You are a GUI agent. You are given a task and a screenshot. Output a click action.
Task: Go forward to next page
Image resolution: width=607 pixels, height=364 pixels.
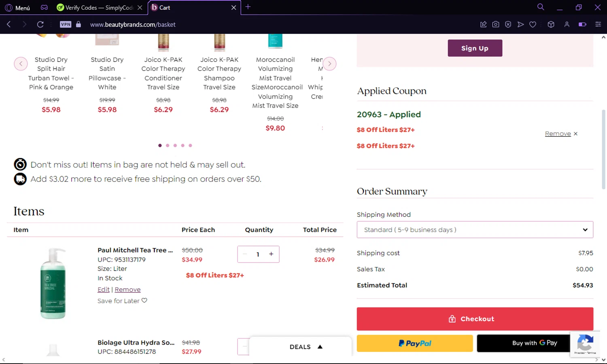point(24,24)
